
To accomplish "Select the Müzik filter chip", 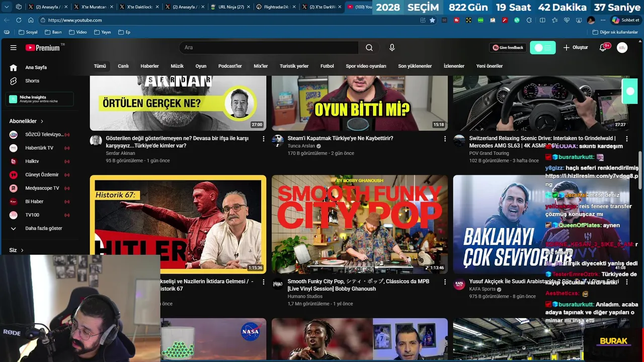I will pos(177,66).
